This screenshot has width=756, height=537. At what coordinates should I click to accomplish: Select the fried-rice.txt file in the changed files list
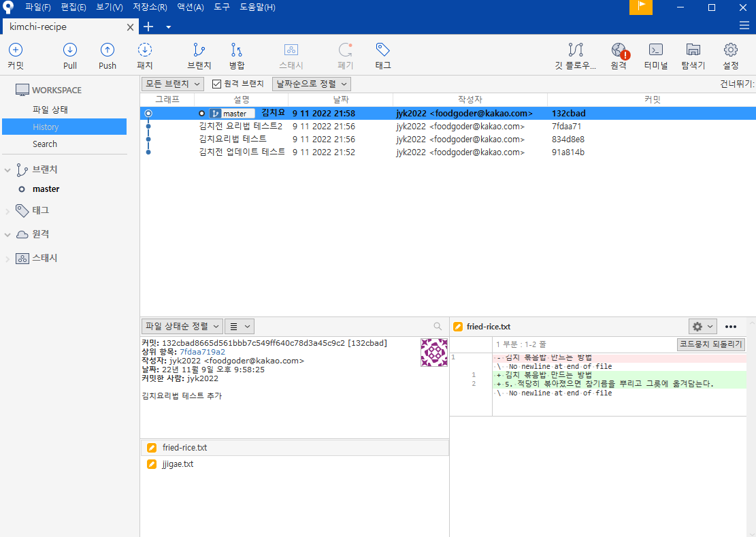(295, 447)
